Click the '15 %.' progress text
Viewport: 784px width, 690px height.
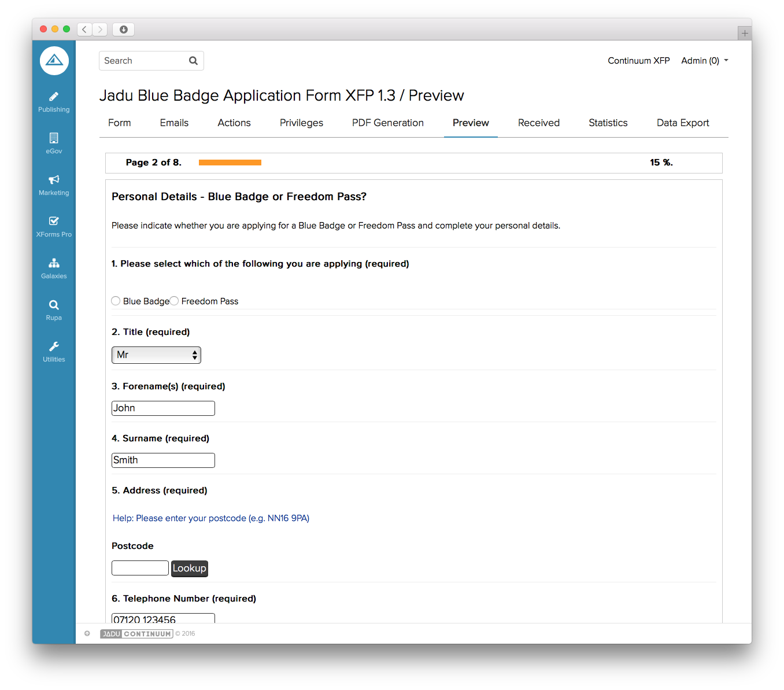(661, 163)
